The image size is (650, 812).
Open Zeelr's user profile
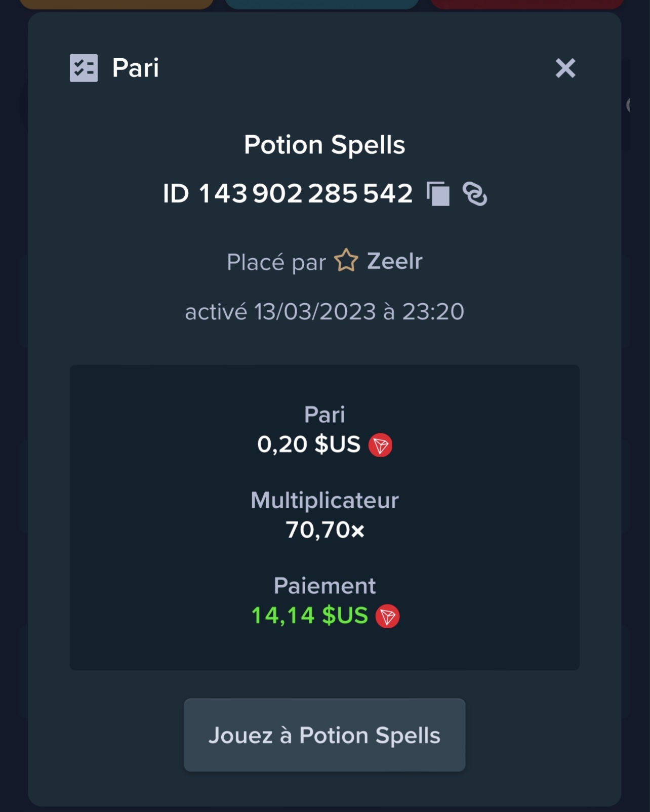coord(394,261)
